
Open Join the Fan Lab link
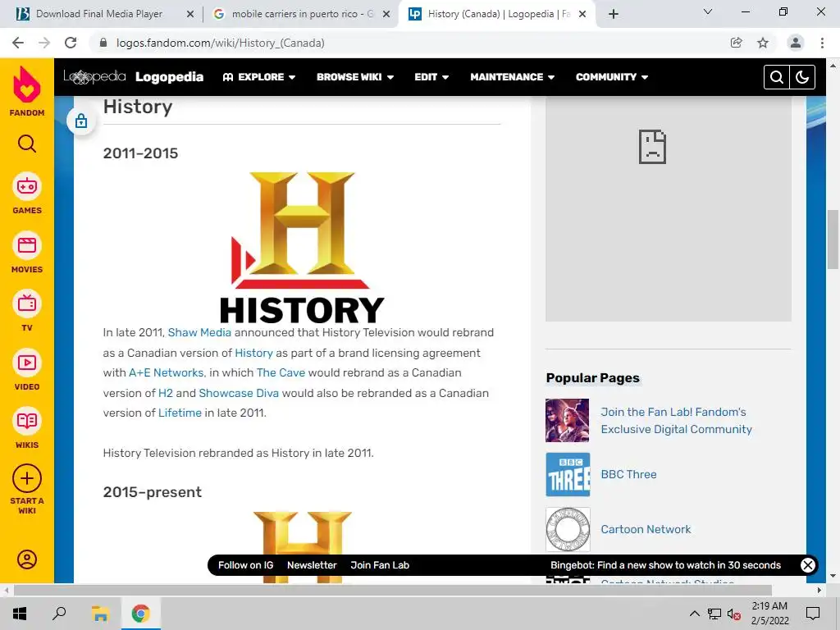(676, 421)
